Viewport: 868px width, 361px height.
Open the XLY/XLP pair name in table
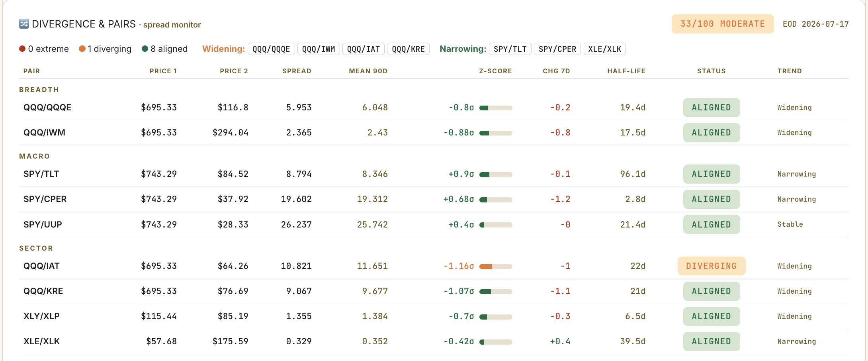coord(41,316)
